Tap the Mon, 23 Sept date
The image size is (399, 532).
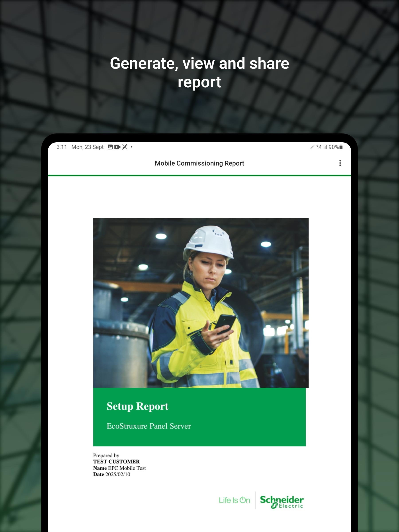pyautogui.click(x=88, y=147)
